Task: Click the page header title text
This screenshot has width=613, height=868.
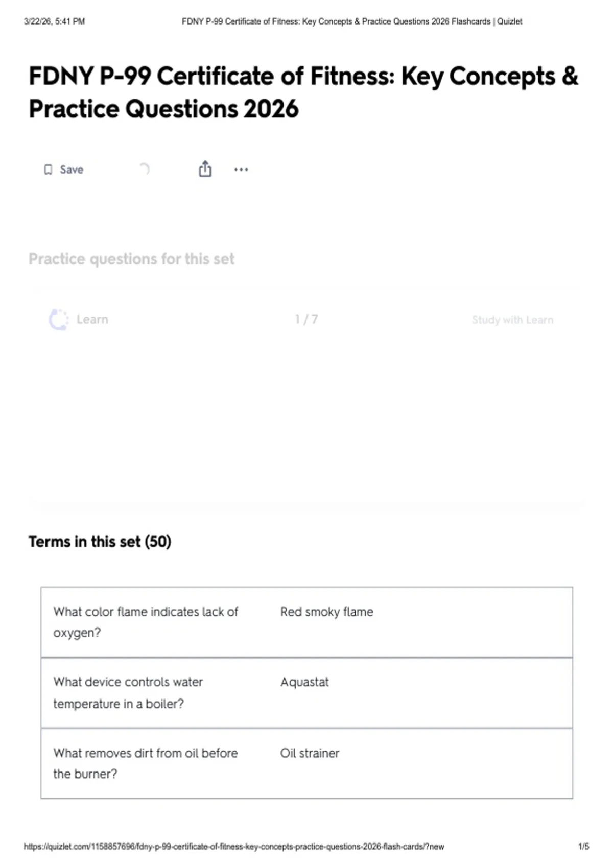Action: pos(352,21)
